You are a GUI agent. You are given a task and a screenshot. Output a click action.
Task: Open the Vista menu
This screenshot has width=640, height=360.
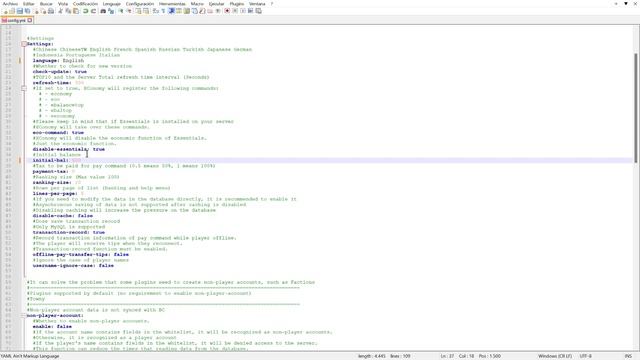click(63, 4)
